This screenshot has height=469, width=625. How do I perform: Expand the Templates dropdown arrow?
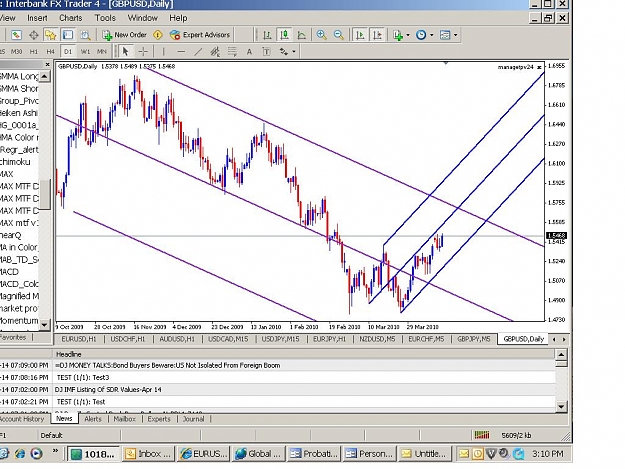[456, 35]
